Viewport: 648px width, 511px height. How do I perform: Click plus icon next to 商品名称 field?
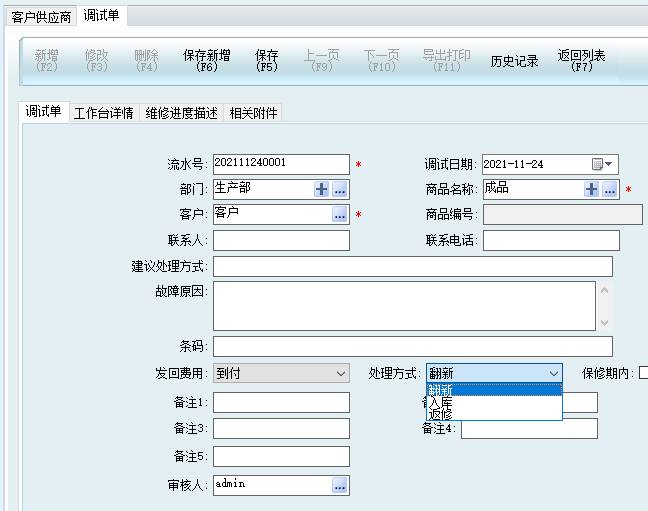592,189
